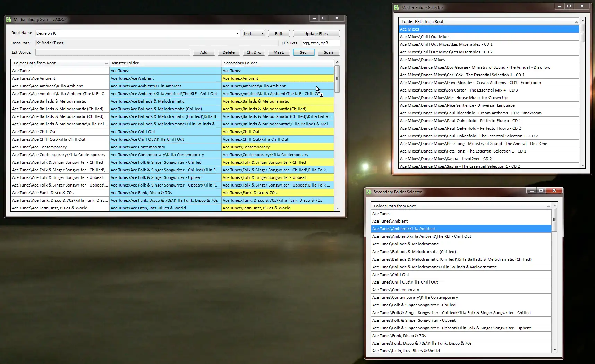The height and width of the screenshot is (364, 595).
Task: Select Ace Tunez\Chill Out in Secondary Selector
Action: tap(461, 275)
